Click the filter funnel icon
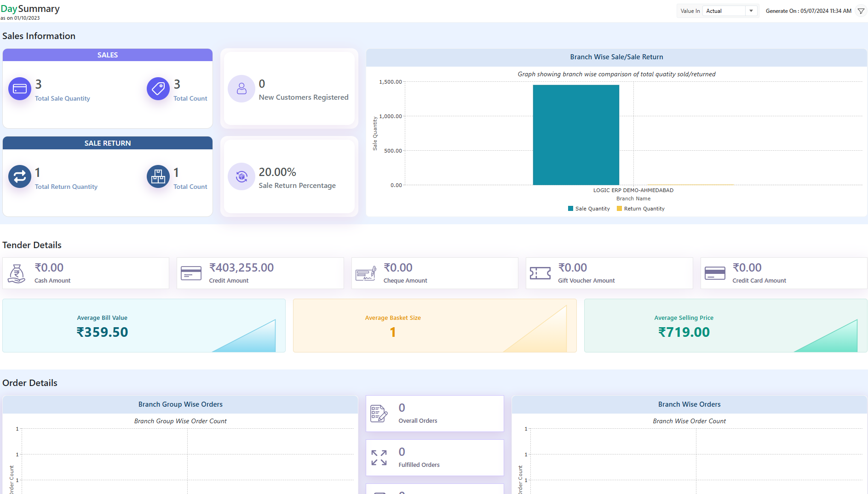This screenshot has height=494, width=868. 861,11
